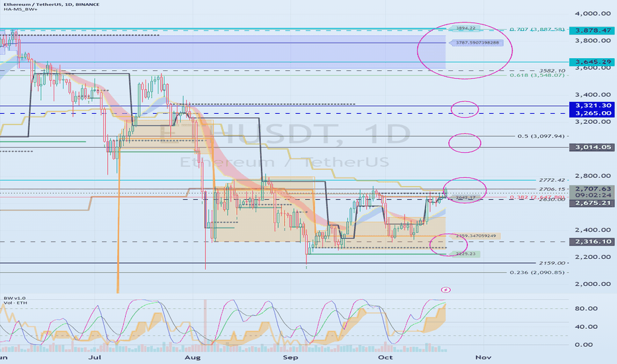Click the 2,400.00 price axis label
The height and width of the screenshot is (364, 617).
(593, 230)
